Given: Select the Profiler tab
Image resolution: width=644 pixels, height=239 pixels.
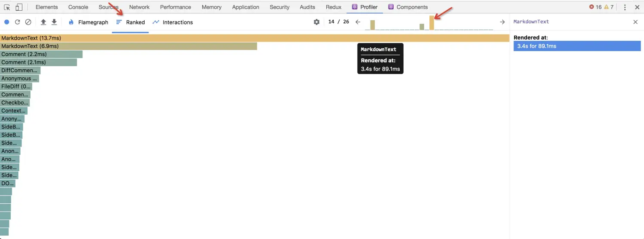Looking at the screenshot, I should click(365, 7).
